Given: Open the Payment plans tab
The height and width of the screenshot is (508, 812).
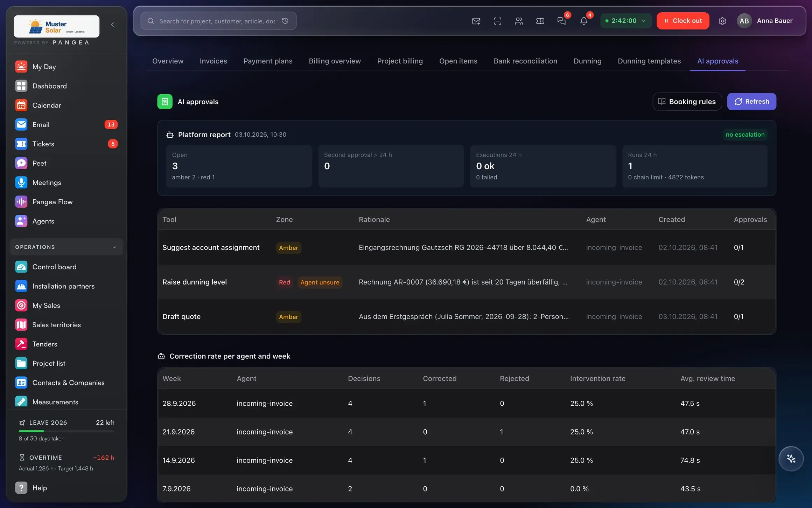Looking at the screenshot, I should point(268,61).
